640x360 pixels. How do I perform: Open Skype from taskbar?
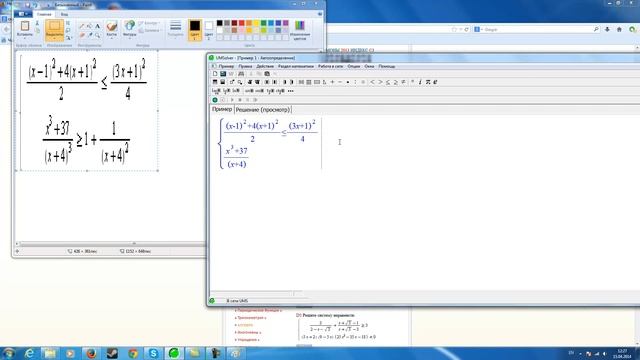click(153, 353)
